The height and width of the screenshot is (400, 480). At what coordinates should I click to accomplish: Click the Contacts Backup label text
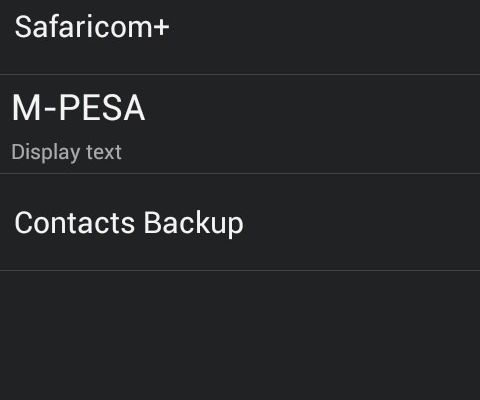129,223
